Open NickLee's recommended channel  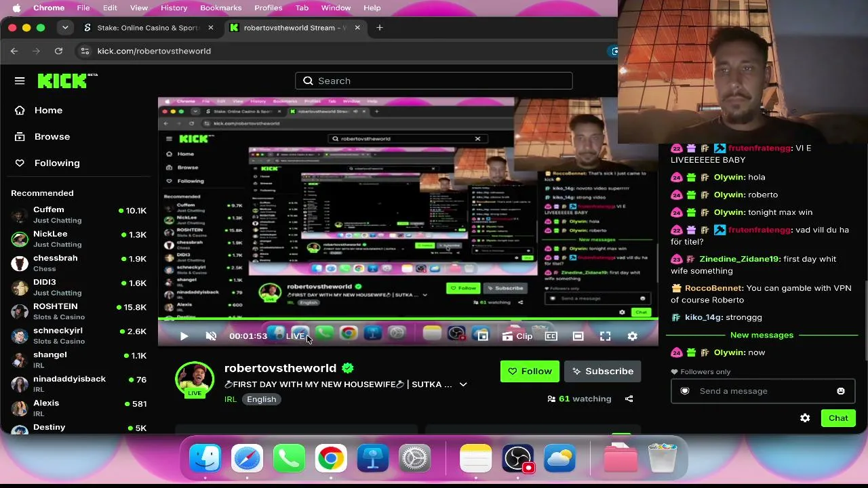[x=79, y=239]
